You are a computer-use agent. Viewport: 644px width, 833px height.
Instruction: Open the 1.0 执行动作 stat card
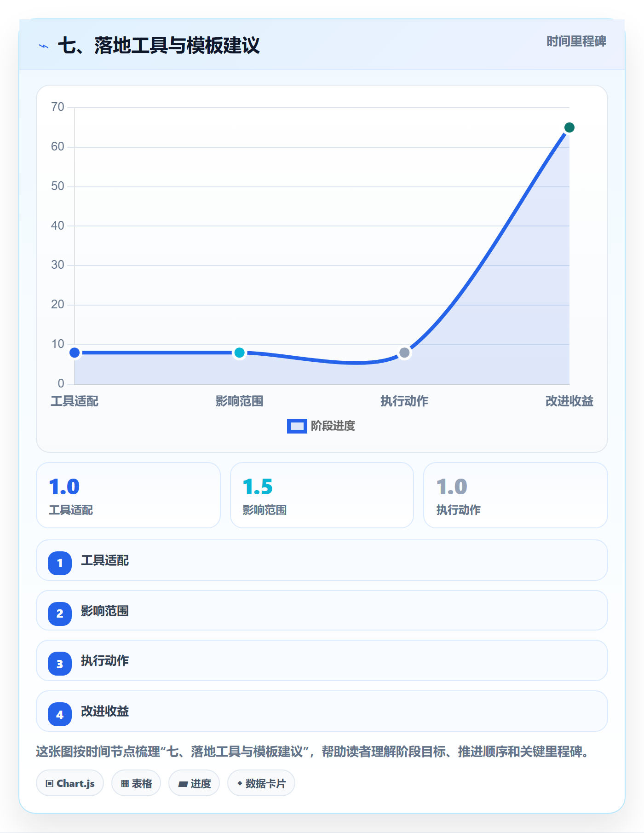click(516, 495)
